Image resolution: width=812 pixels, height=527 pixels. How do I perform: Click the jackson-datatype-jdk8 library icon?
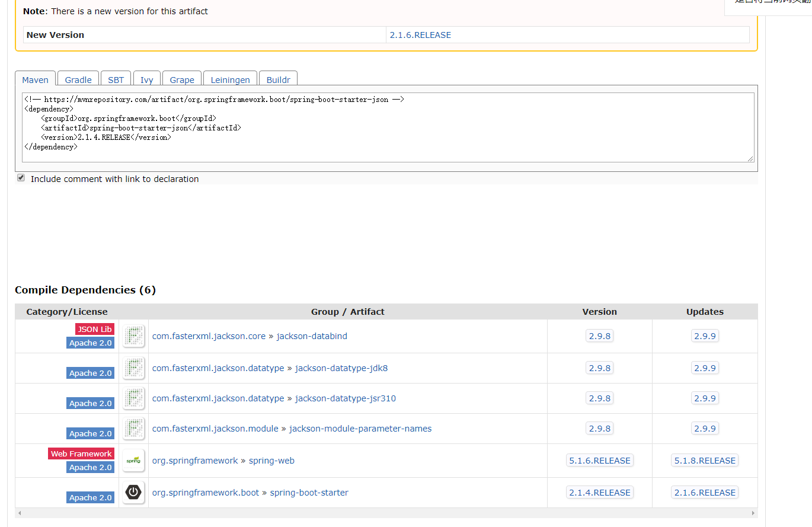(x=133, y=368)
